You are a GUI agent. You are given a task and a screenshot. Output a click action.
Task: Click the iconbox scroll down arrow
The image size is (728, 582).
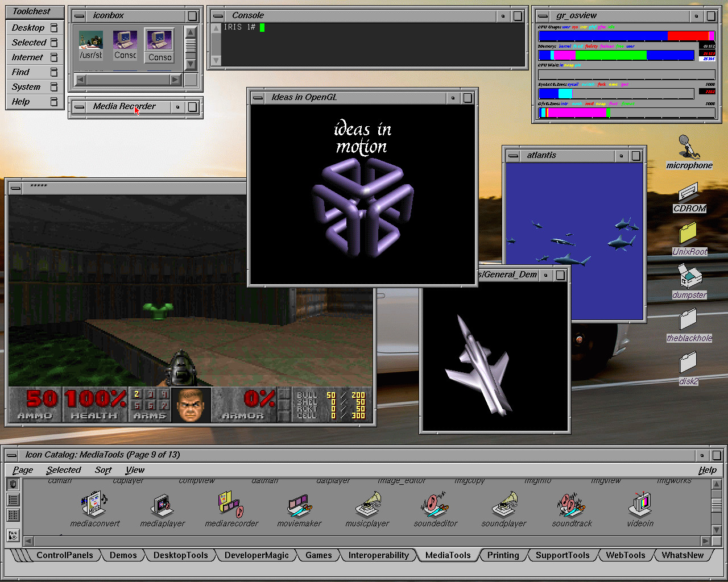(191, 64)
